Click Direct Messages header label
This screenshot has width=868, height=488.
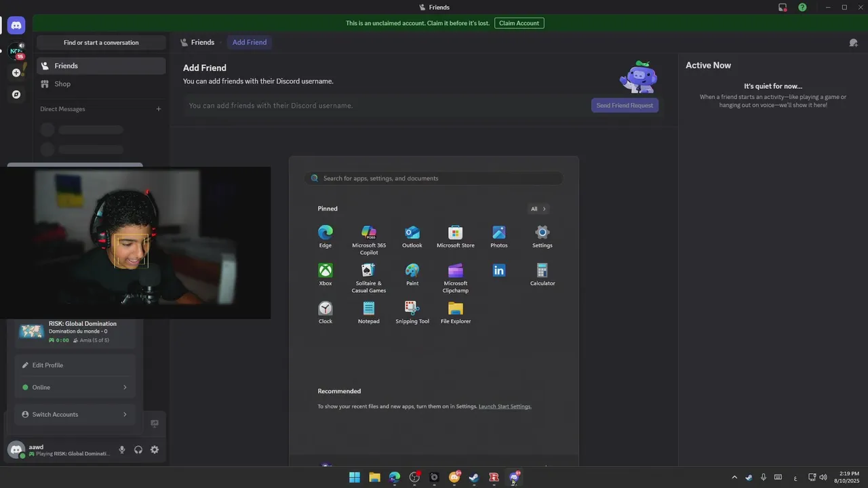[x=62, y=109]
